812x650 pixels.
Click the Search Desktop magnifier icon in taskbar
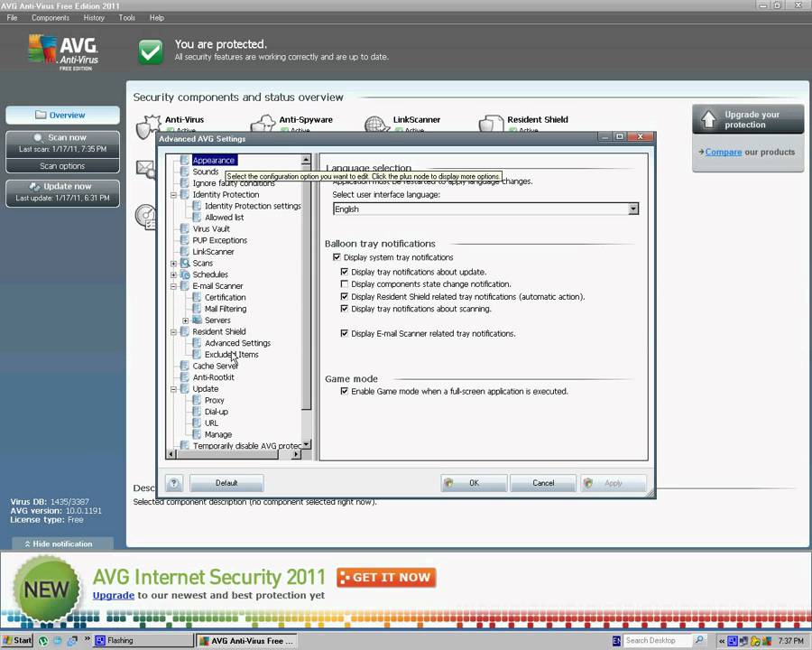tap(699, 640)
